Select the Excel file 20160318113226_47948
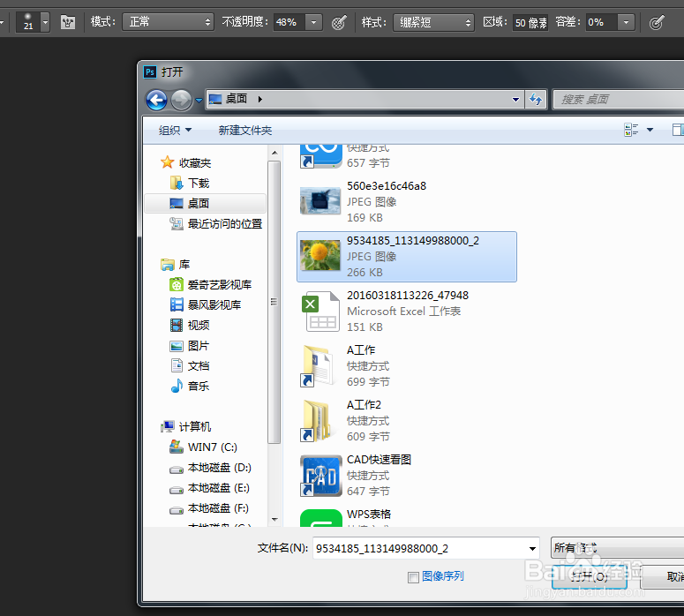This screenshot has height=616, width=684. click(407, 311)
